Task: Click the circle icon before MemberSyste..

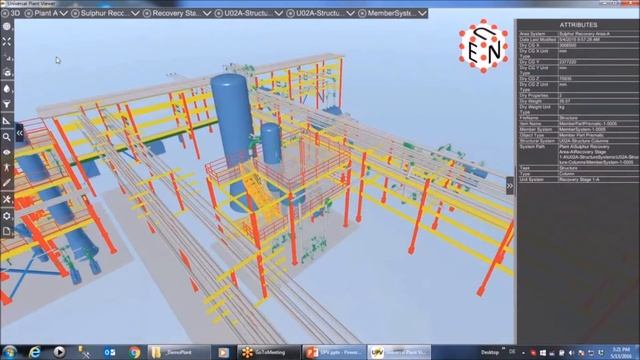Action: 362,13
